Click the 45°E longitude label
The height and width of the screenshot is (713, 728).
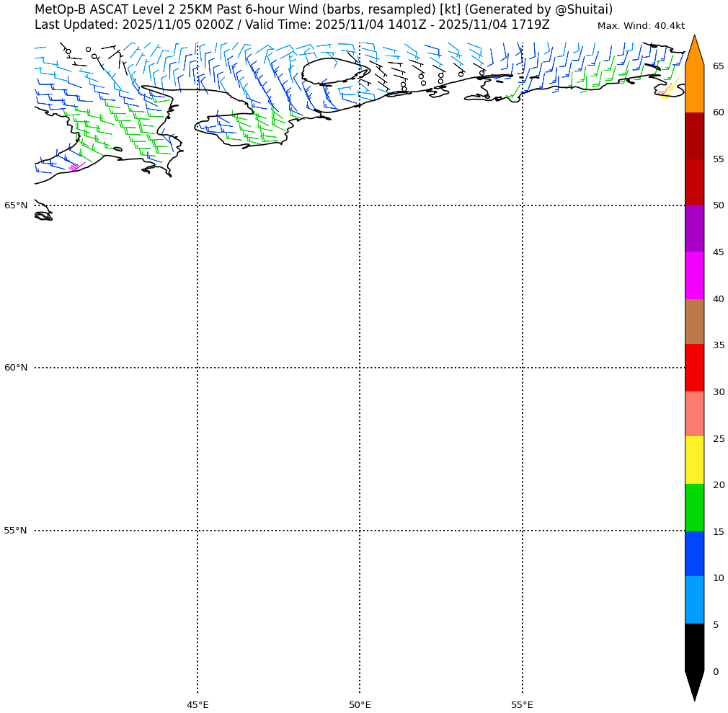pyautogui.click(x=197, y=704)
